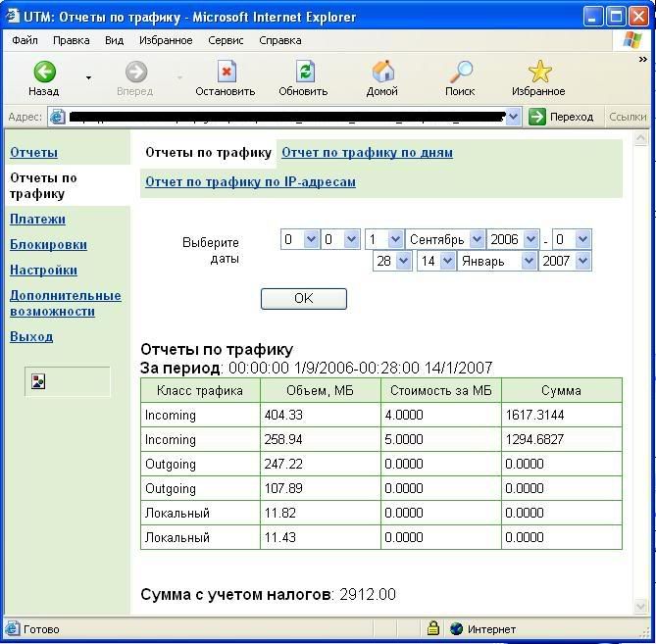This screenshot has height=644, width=656.
Task: Click the broken image in sidebar
Action: point(38,382)
